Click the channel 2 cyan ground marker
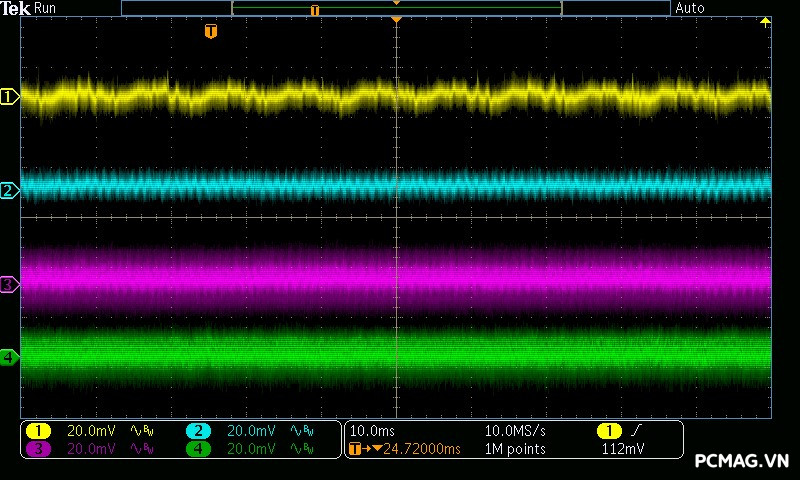This screenshot has width=800, height=480. tap(9, 190)
